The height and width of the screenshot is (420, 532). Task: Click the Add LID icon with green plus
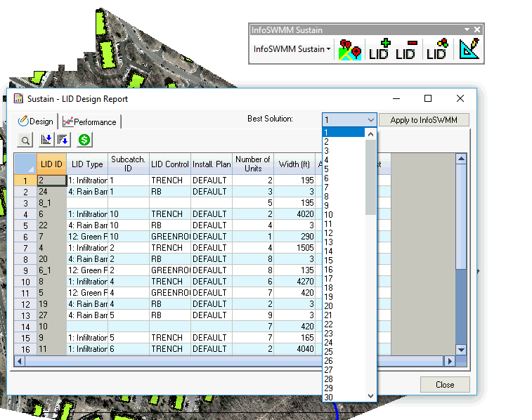point(379,50)
